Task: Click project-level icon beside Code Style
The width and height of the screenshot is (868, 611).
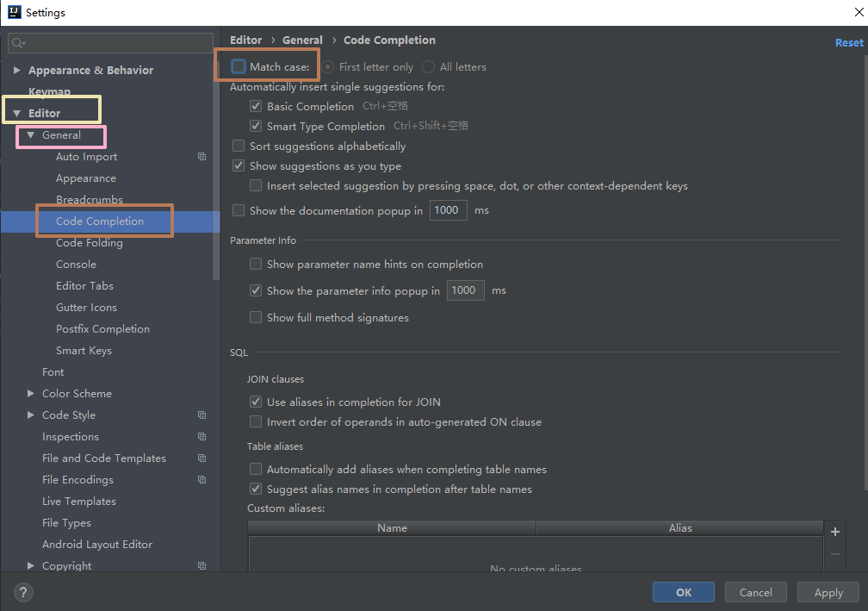Action: tap(202, 415)
